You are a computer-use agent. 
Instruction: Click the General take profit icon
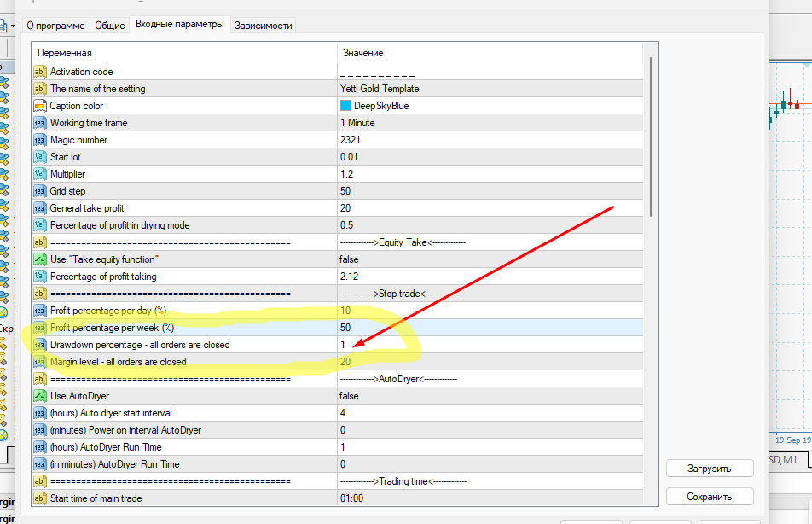click(39, 208)
